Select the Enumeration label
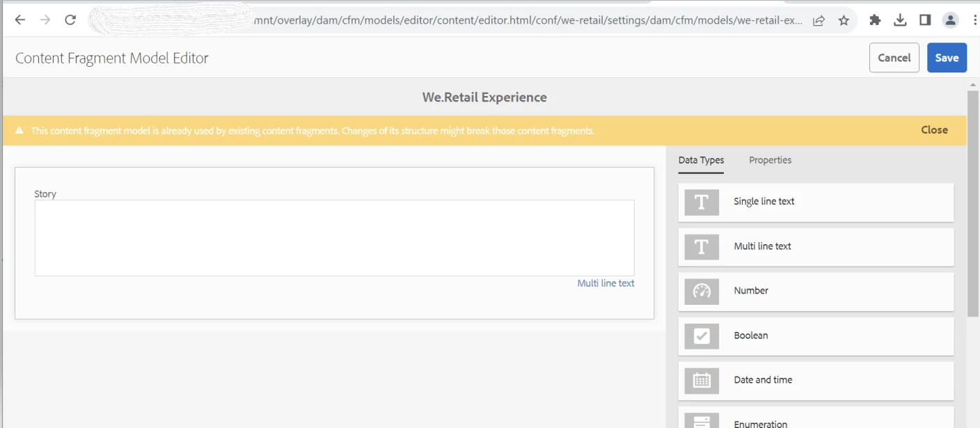This screenshot has height=428, width=980. coord(760,423)
